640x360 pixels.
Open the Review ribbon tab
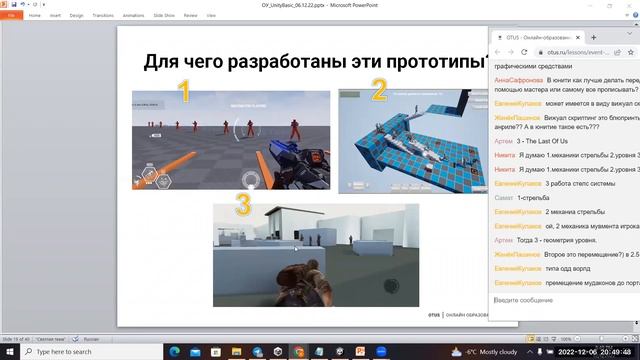pyautogui.click(x=190, y=16)
